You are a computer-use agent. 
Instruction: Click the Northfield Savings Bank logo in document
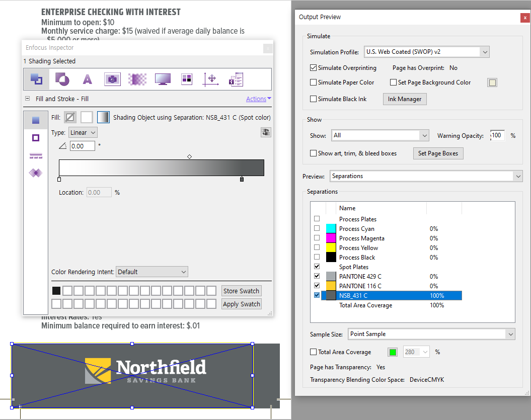[145, 371]
